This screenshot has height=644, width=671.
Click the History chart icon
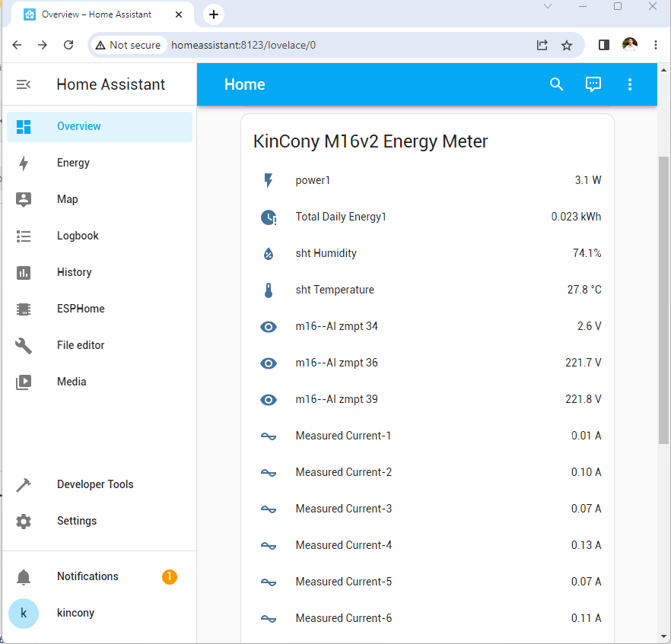pyautogui.click(x=24, y=272)
